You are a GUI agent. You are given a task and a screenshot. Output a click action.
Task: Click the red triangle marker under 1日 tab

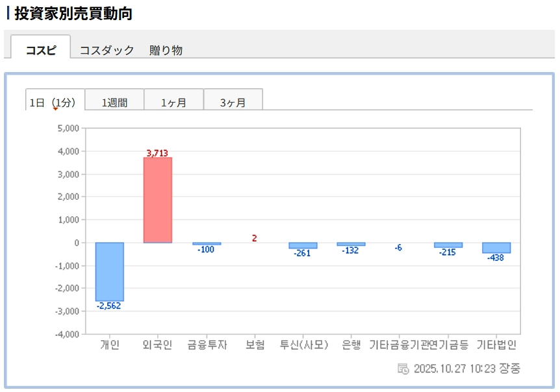pos(55,109)
